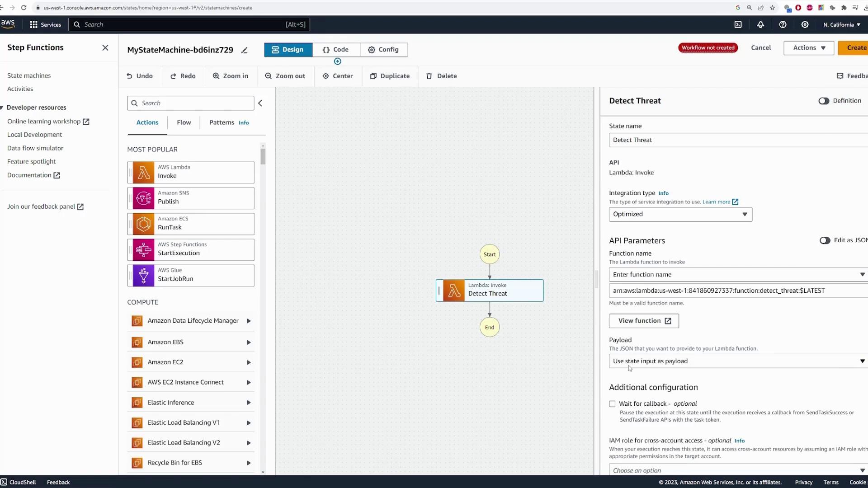Click the Amazon SNS Publish action icon
The height and width of the screenshot is (488, 868).
point(143,198)
